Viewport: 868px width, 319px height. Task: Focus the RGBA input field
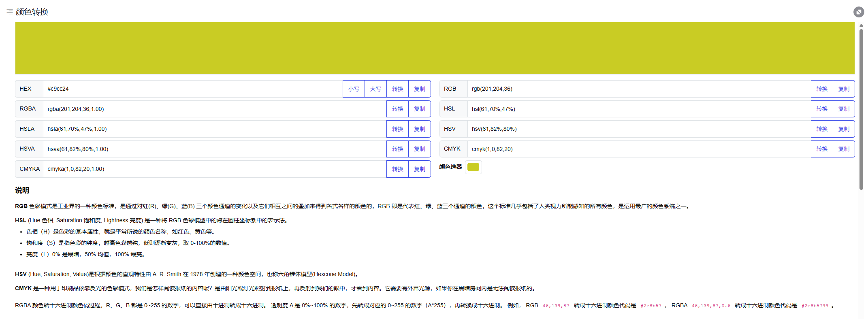pos(214,109)
